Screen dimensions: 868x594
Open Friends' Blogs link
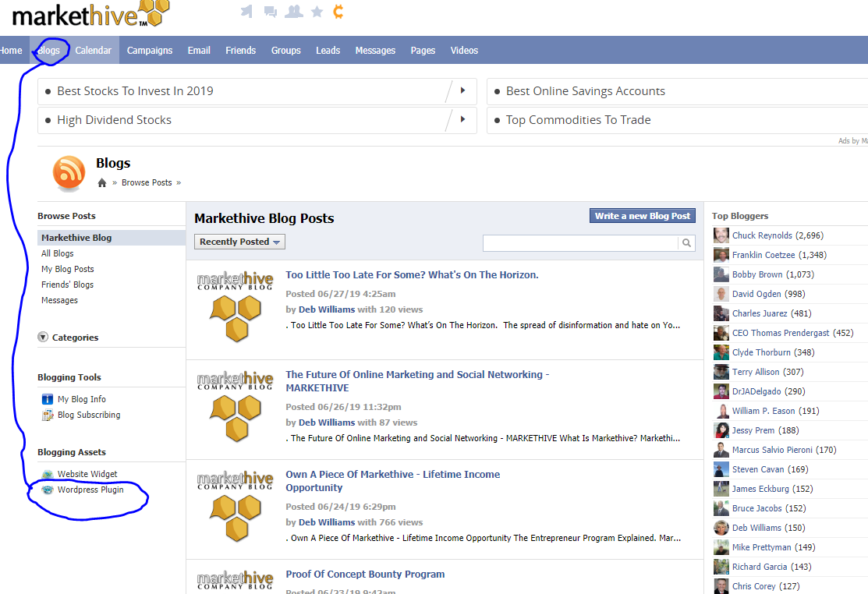coord(68,285)
